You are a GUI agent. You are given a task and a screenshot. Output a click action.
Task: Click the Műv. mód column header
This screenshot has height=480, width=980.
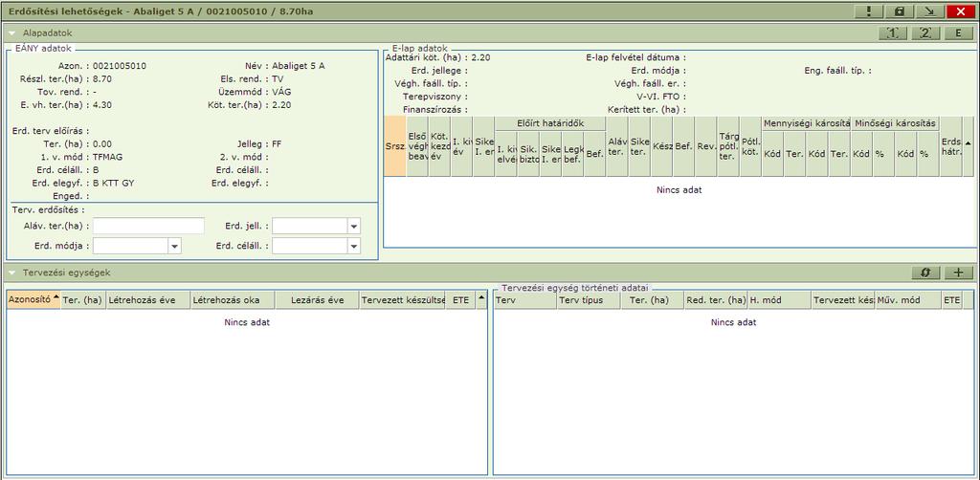[x=908, y=300]
